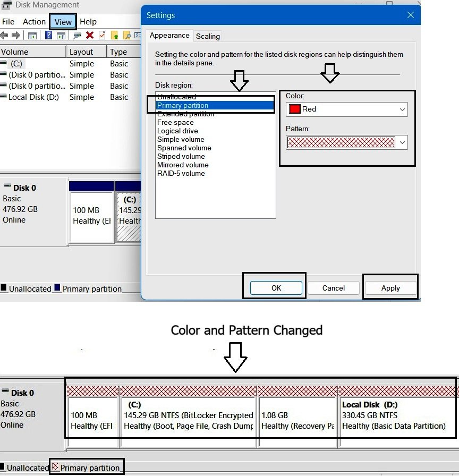Screen dimensions: 459x476
Task: Click the Open folder-with-green-arrow toolbar icon
Action: [x=114, y=35]
